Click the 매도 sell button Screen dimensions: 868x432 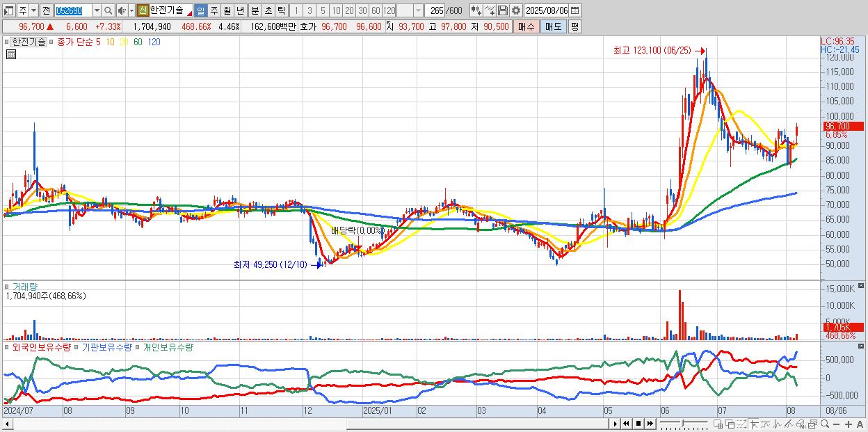pos(554,26)
